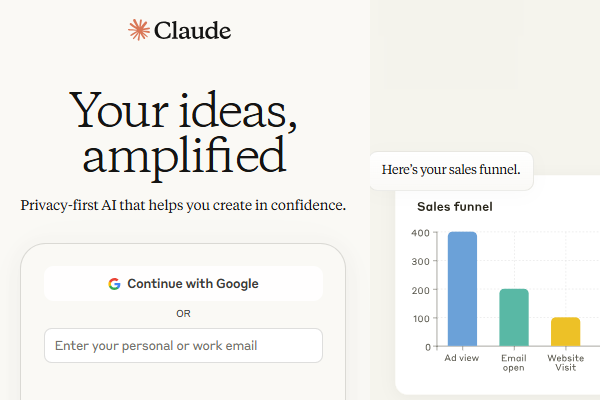Click the Sales funnel chart title
The width and height of the screenshot is (600, 400).
454,207
